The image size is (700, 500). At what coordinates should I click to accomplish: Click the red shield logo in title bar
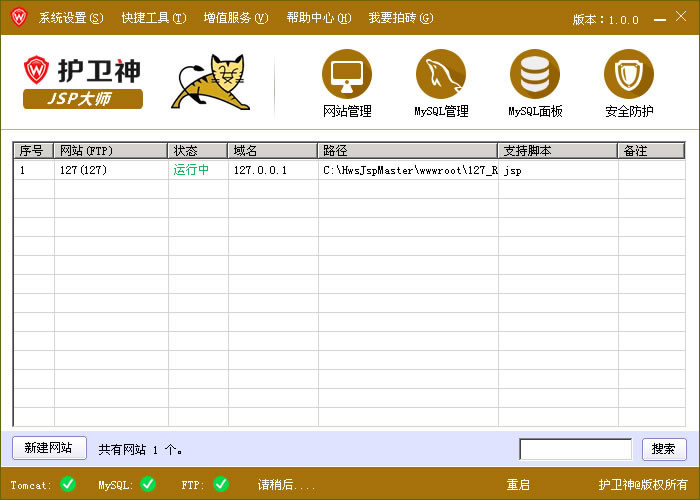(x=19, y=17)
